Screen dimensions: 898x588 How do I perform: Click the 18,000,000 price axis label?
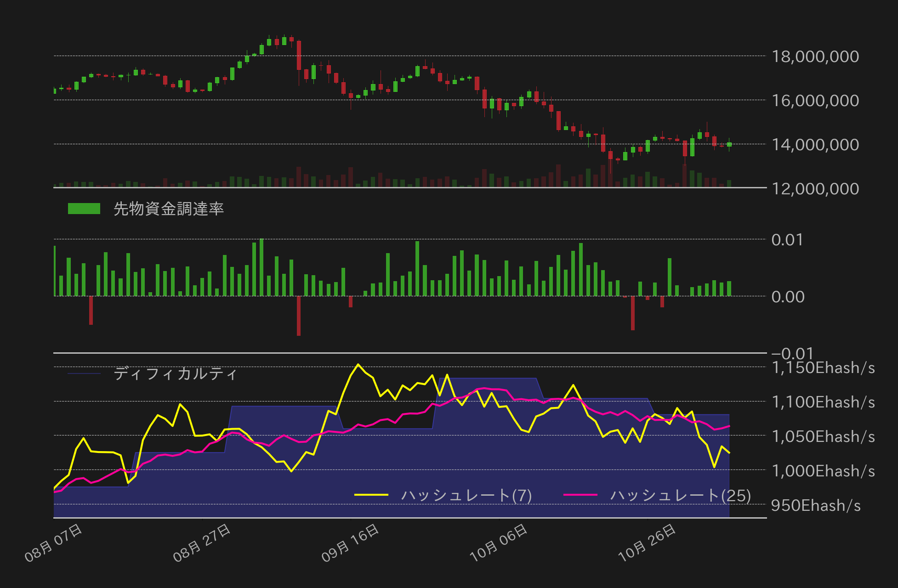click(x=815, y=57)
